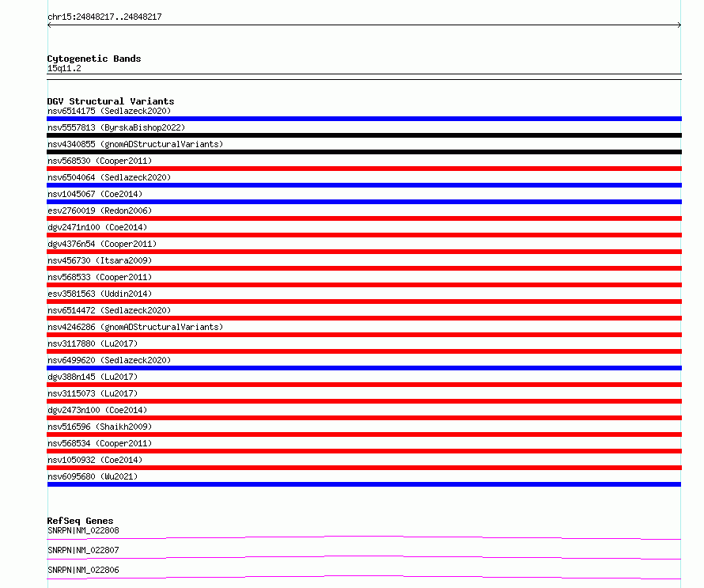Open variant nsv1045067 (Coe2014) label
The image size is (704, 588).
[95, 194]
